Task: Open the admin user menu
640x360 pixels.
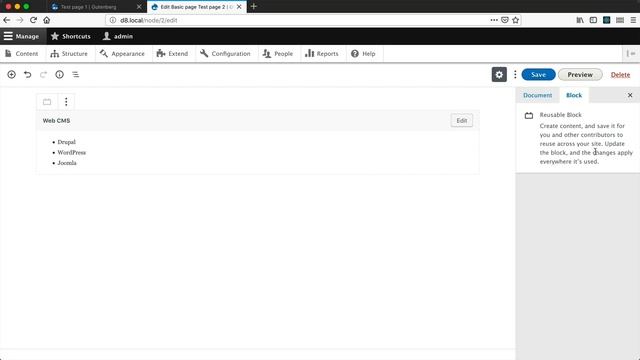Action: click(118, 36)
